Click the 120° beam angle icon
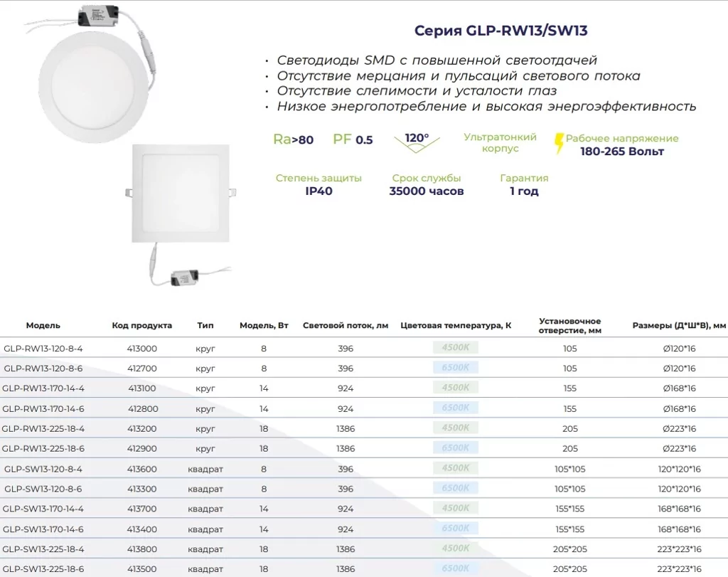This screenshot has height=577, width=728. [417, 141]
